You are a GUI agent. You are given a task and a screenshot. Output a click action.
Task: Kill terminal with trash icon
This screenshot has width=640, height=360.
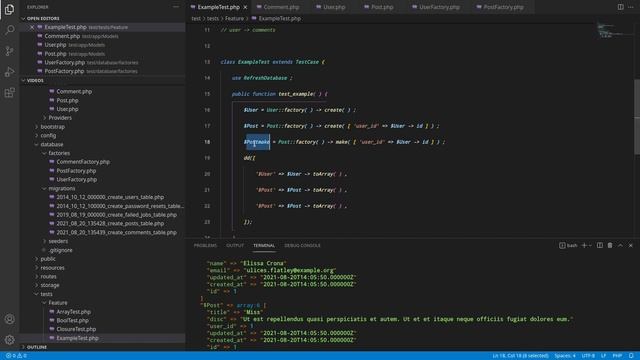[x=610, y=245]
